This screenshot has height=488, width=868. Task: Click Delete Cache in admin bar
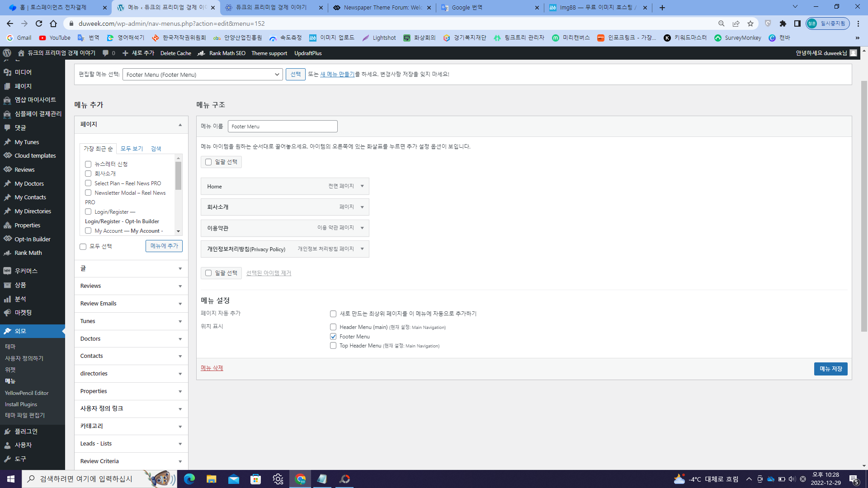click(176, 53)
